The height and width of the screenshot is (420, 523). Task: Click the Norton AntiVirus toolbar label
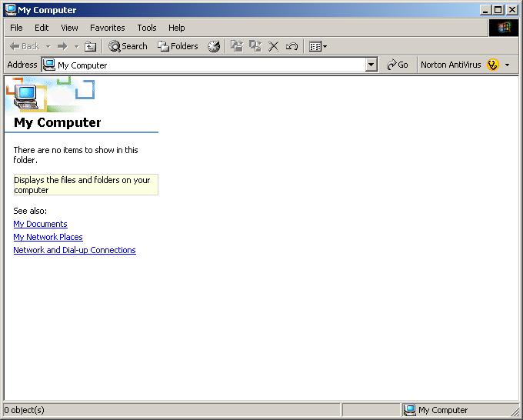pyautogui.click(x=451, y=65)
